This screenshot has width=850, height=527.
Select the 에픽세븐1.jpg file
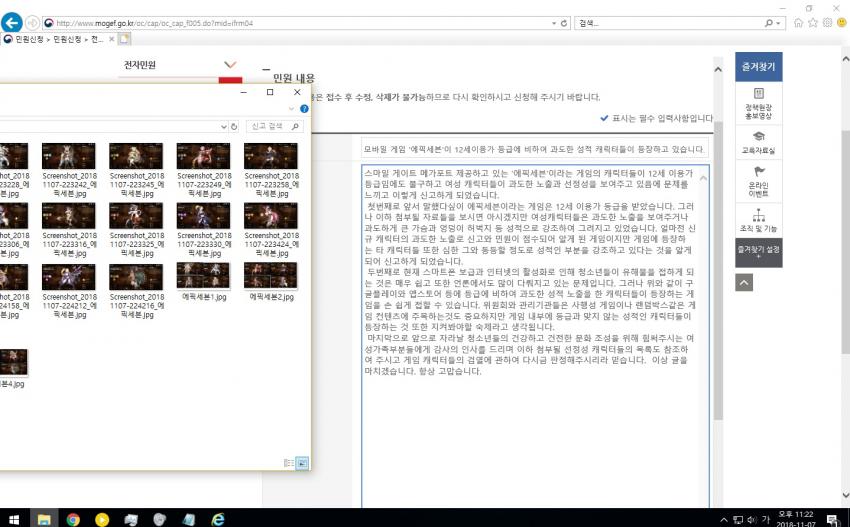(x=203, y=282)
